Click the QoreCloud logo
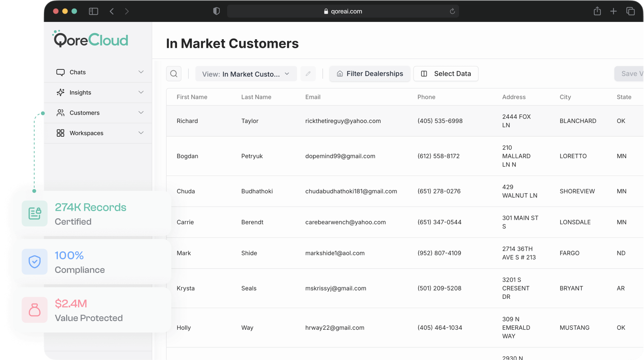Viewport: 644px width, 360px height. click(x=91, y=39)
